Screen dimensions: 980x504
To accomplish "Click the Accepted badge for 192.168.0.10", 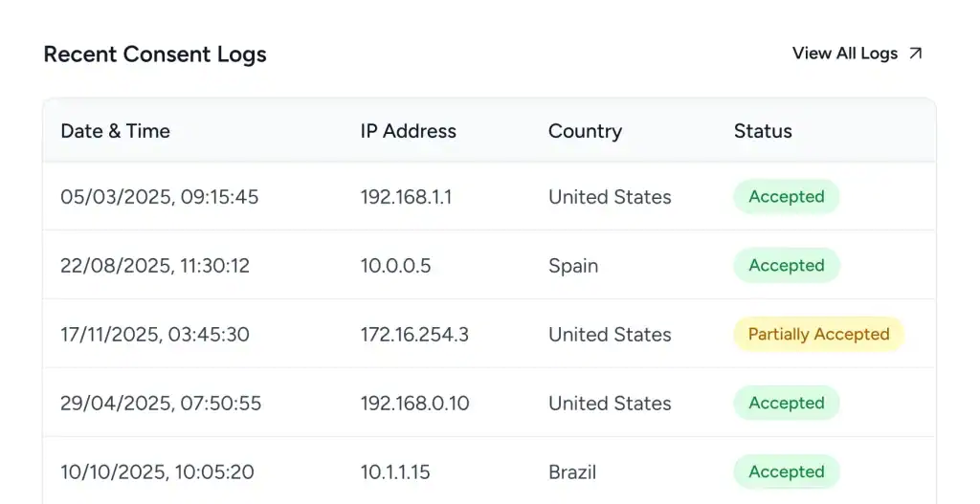I will 787,403.
